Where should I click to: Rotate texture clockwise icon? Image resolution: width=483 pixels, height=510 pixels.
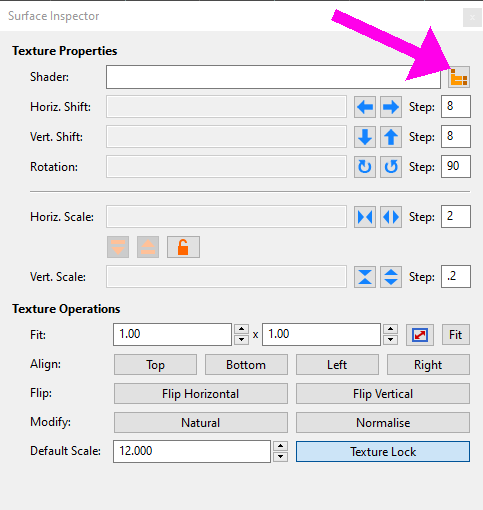[365, 167]
